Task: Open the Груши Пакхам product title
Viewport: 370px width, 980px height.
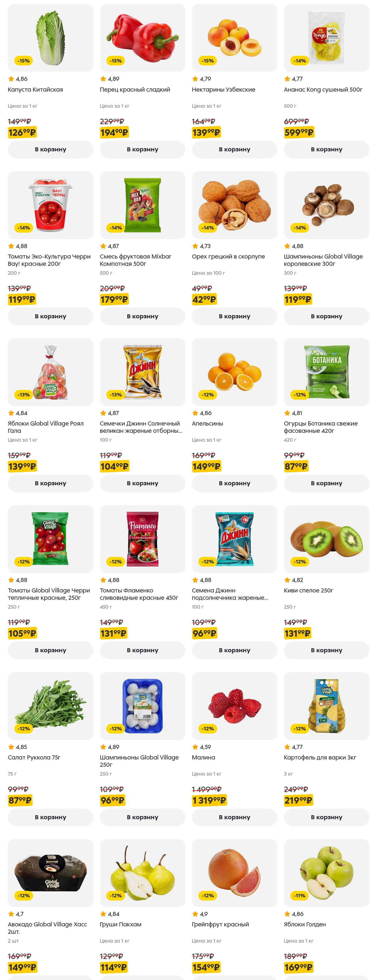Action: (121, 924)
